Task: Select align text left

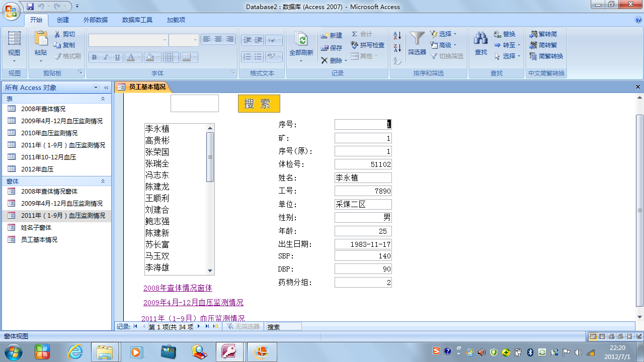Action: coord(206,39)
